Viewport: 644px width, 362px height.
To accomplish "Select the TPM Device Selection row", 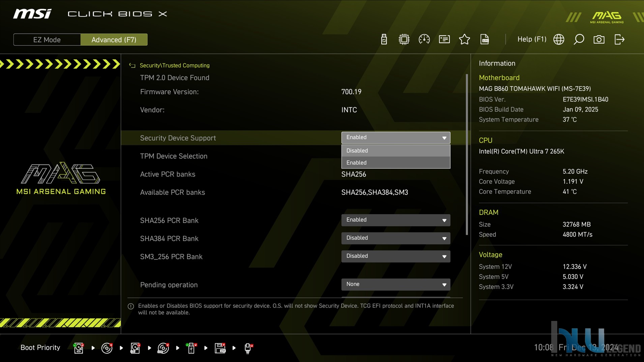I will (174, 156).
